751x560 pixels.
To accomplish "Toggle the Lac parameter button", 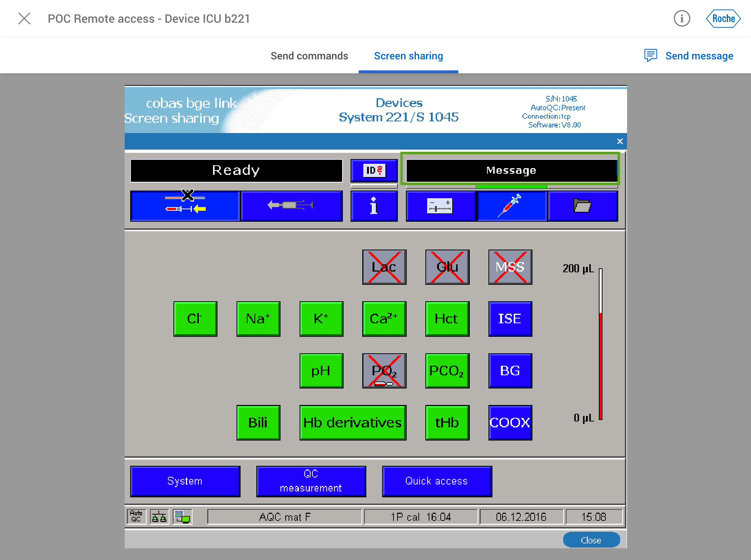I will coord(384,267).
